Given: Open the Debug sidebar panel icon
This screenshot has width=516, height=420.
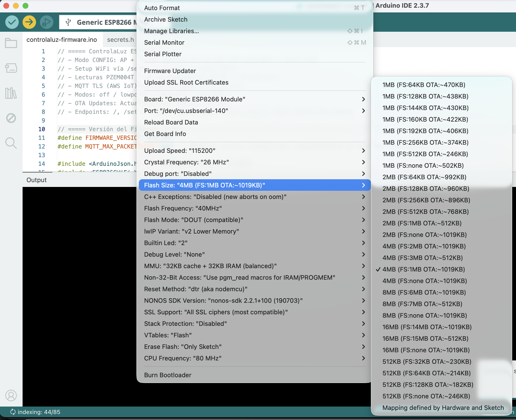Looking at the screenshot, I should [x=11, y=118].
